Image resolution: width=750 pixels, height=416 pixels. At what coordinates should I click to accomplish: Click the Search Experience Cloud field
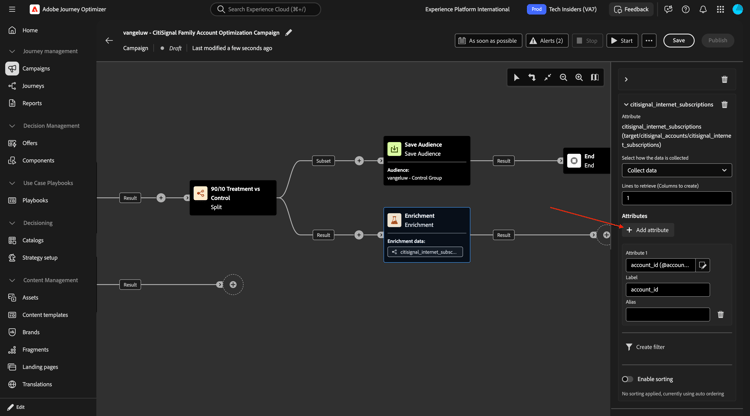[x=265, y=9]
